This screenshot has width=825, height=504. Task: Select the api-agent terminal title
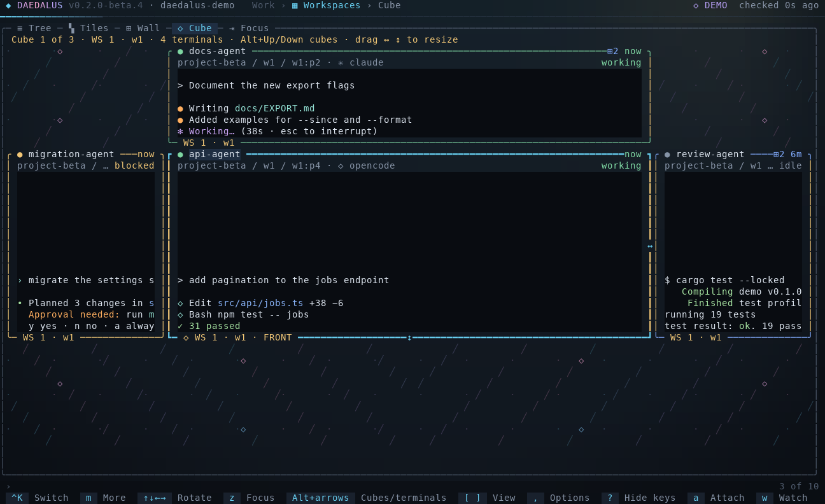(x=215, y=154)
